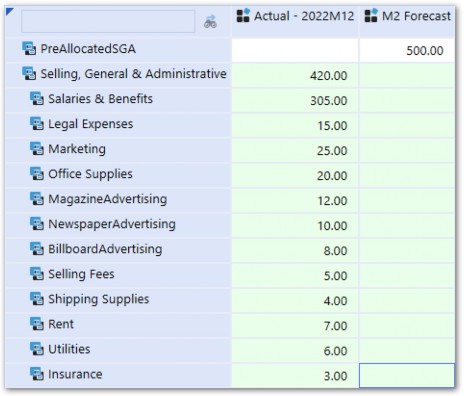Click the Utilities M2 Forecast cell
The width and height of the screenshot is (464, 396).
point(407,350)
